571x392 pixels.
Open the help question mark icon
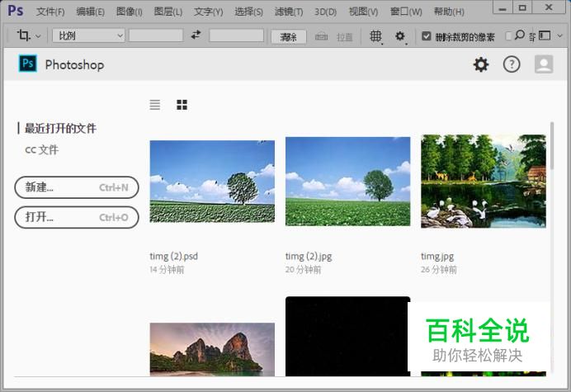click(x=512, y=64)
